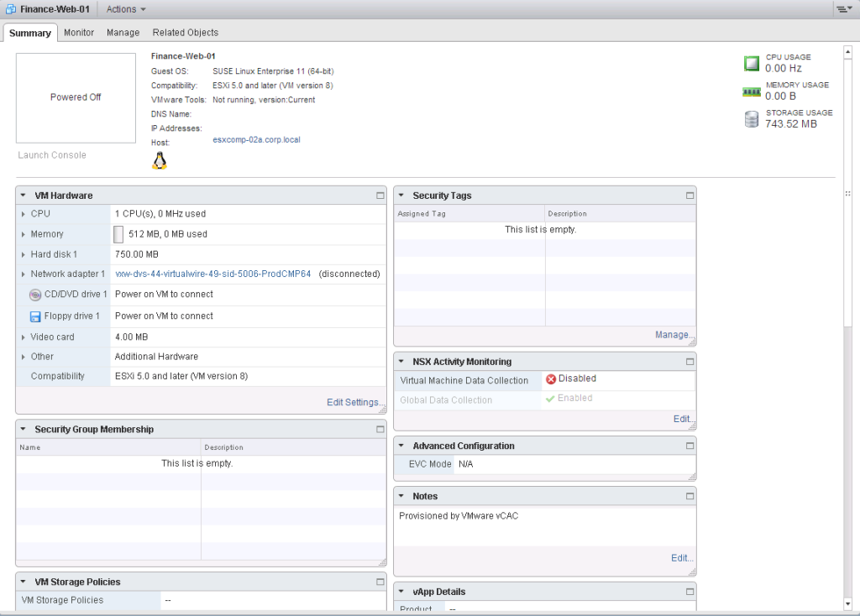Maximize the VM Hardware panel

(x=380, y=196)
